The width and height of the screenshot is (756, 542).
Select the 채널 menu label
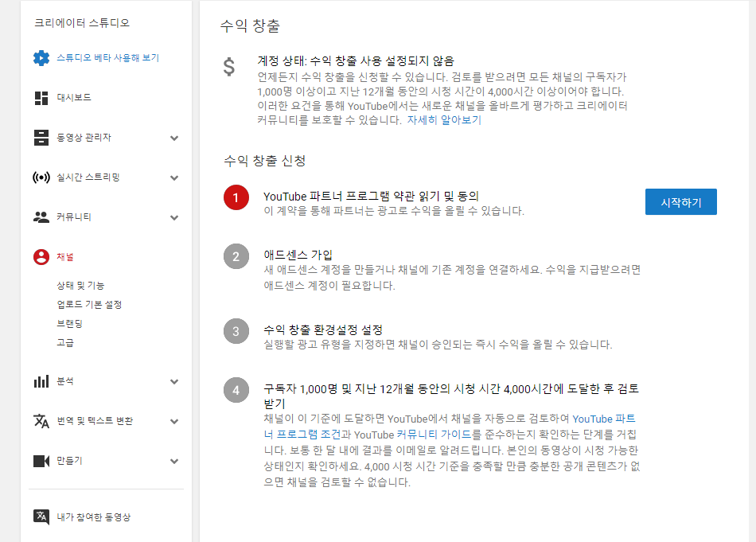pos(65,257)
